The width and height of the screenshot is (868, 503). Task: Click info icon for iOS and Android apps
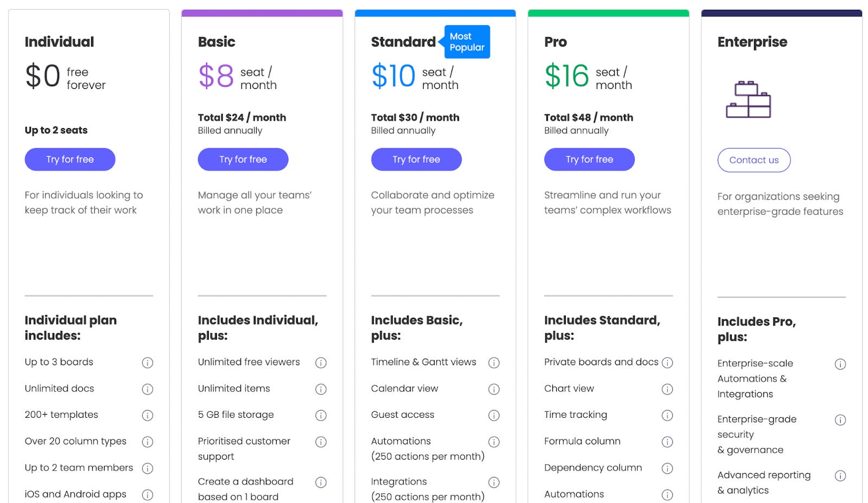click(148, 494)
